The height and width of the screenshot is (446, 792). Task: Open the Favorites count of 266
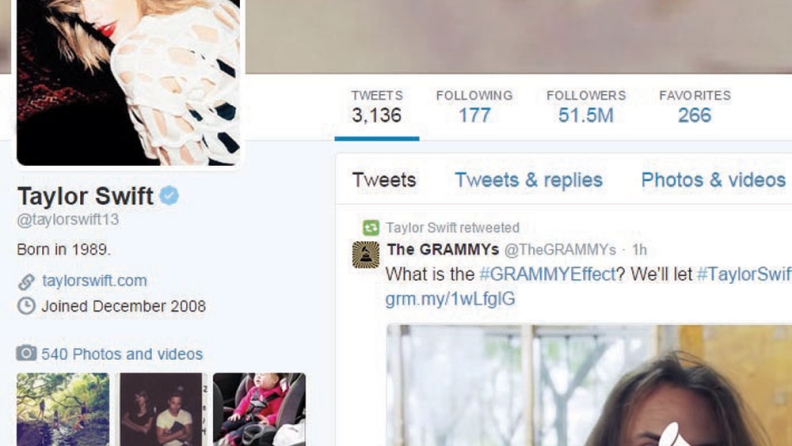click(x=695, y=107)
